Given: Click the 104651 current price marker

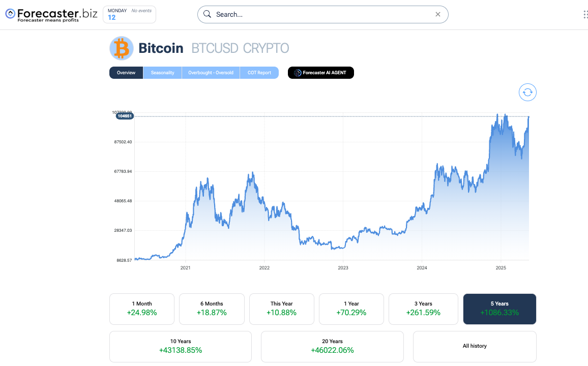Looking at the screenshot, I should click(124, 116).
